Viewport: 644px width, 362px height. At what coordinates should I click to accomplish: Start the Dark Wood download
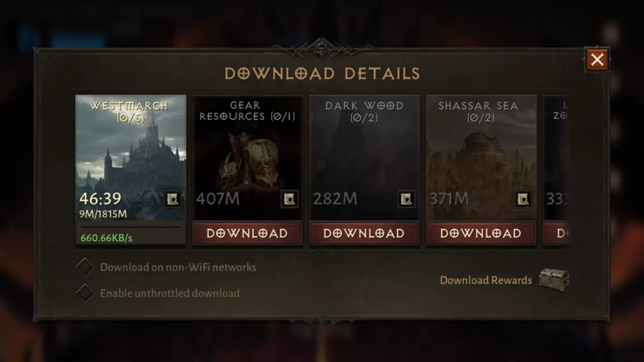pos(364,233)
